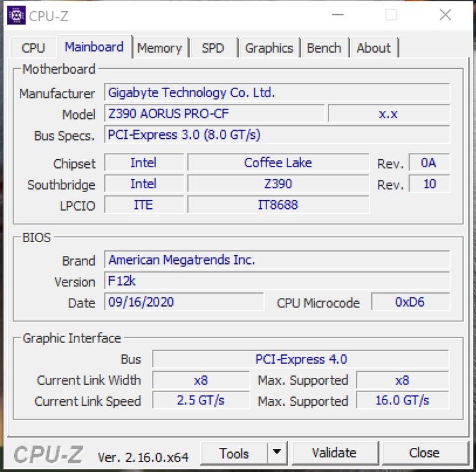Select the Mainboard tab
This screenshot has height=472, width=476.
pyautogui.click(x=94, y=46)
